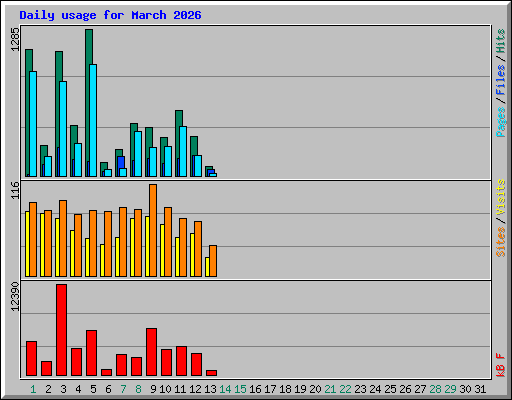Click green day label 21 on the x-axis

(x=330, y=389)
